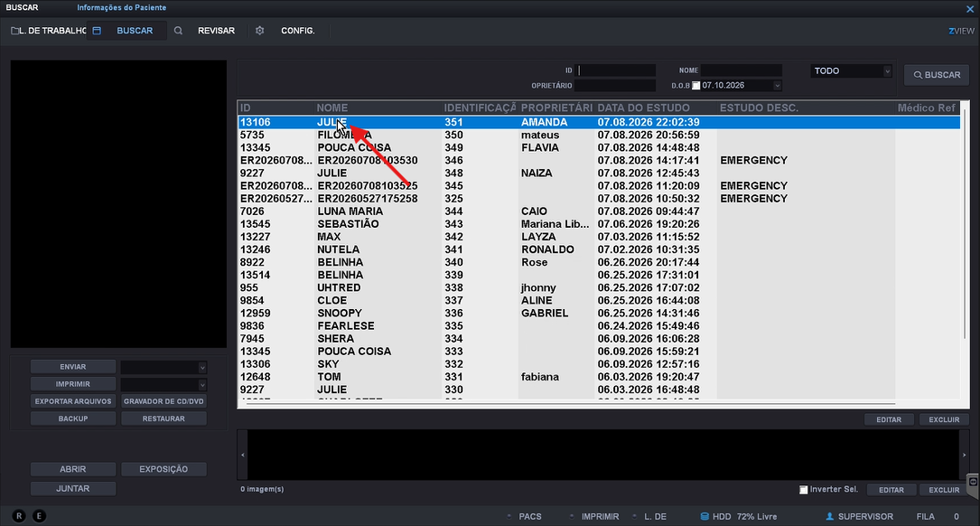Click the gear icon beside CONFIG.

260,31
